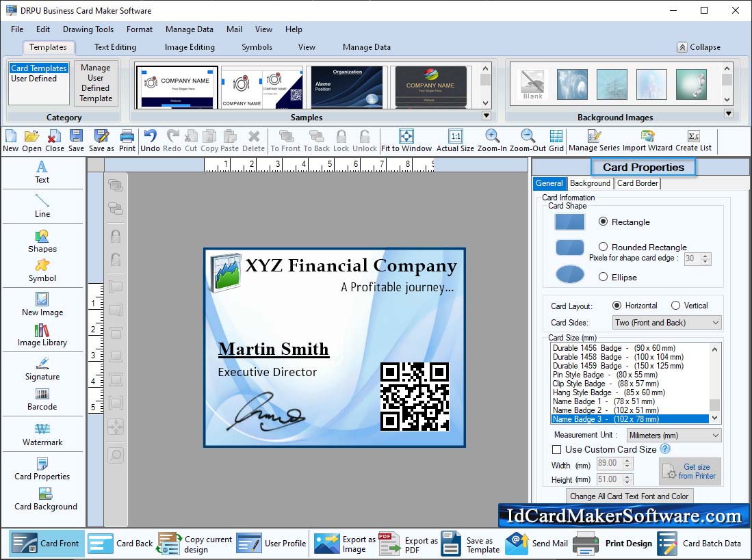Choose the Line drawing tool
This screenshot has width=752, height=560.
click(42, 206)
